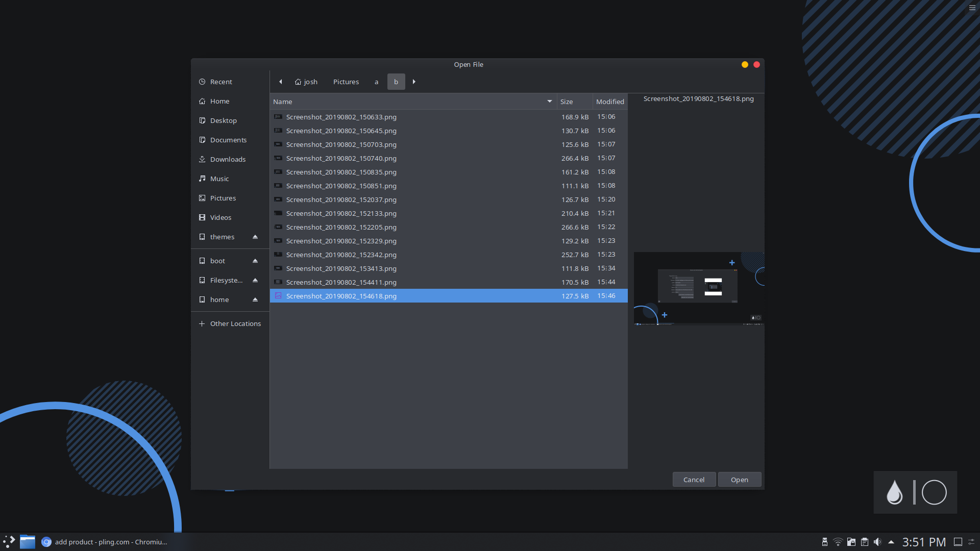The height and width of the screenshot is (551, 980).
Task: Select Screenshot_20190802_150645.png
Action: [x=449, y=131]
